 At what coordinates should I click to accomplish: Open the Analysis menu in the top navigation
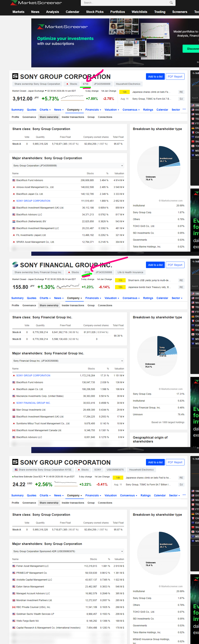[52, 12]
